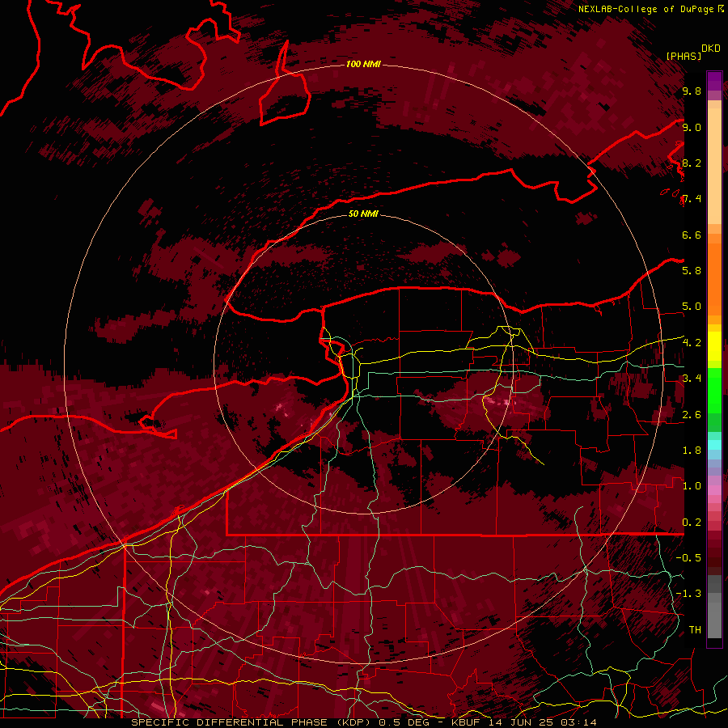Click the "50 NMI" range ring label
The image size is (728, 728).
tap(363, 214)
